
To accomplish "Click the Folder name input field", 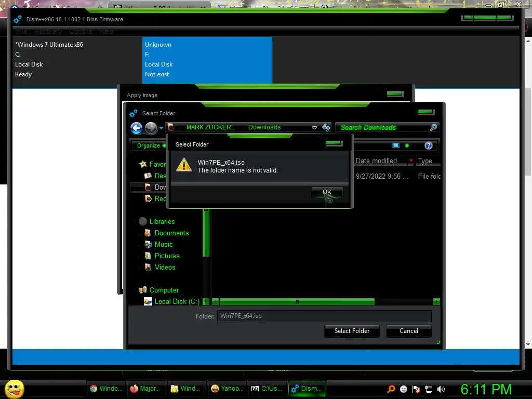I will point(324,316).
